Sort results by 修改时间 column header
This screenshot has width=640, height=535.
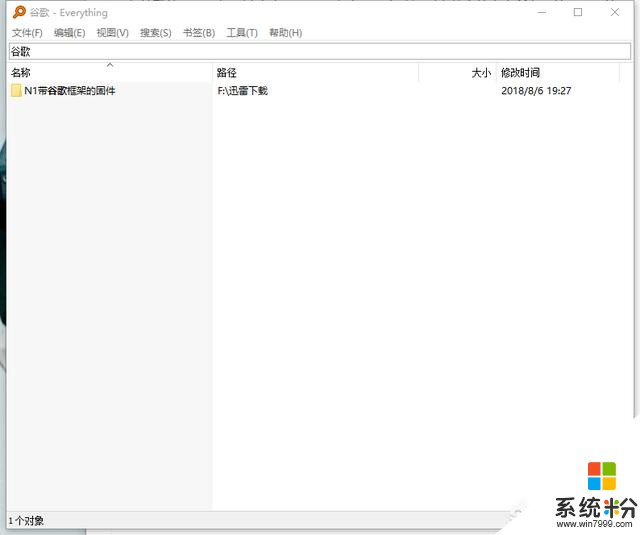coord(558,73)
